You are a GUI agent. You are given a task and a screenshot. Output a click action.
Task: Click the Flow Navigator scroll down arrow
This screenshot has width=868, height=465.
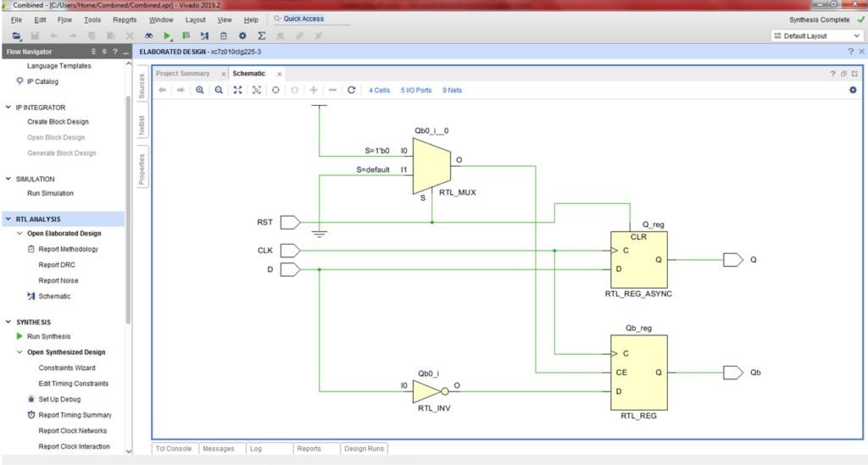pos(129,451)
